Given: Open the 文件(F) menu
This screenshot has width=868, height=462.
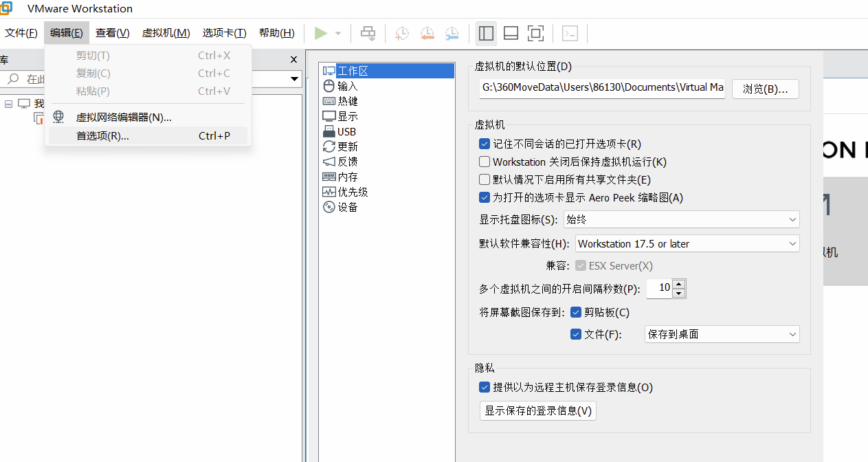Looking at the screenshot, I should pos(21,33).
